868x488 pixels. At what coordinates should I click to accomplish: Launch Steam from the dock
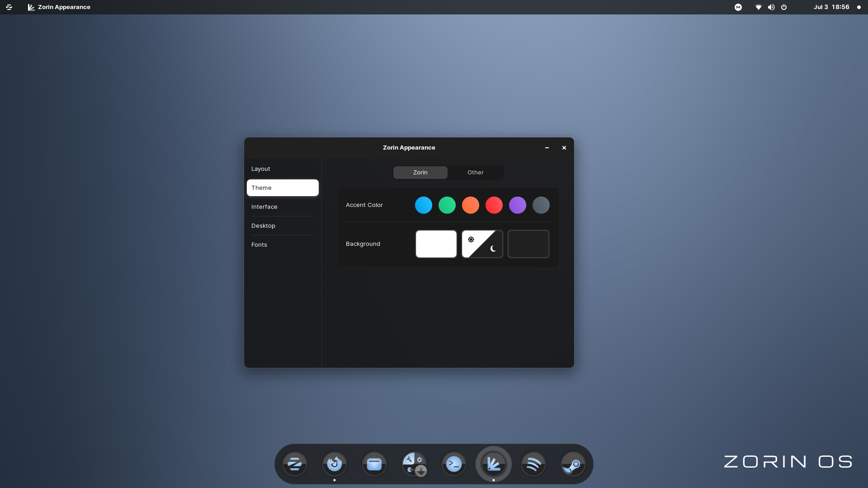pos(573,464)
